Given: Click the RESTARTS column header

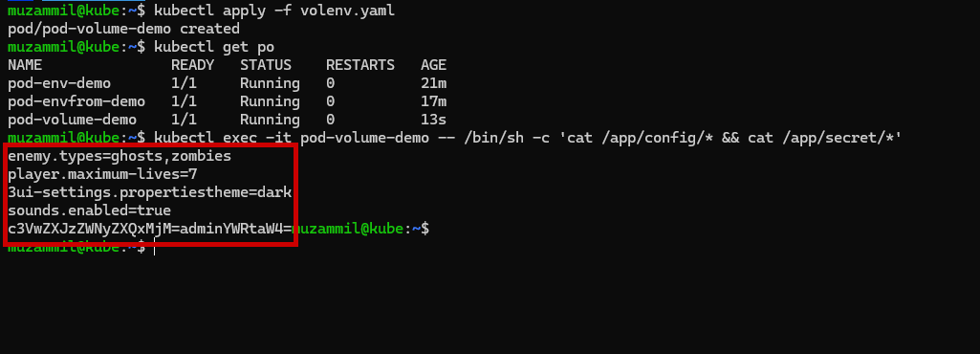Looking at the screenshot, I should coord(360,65).
